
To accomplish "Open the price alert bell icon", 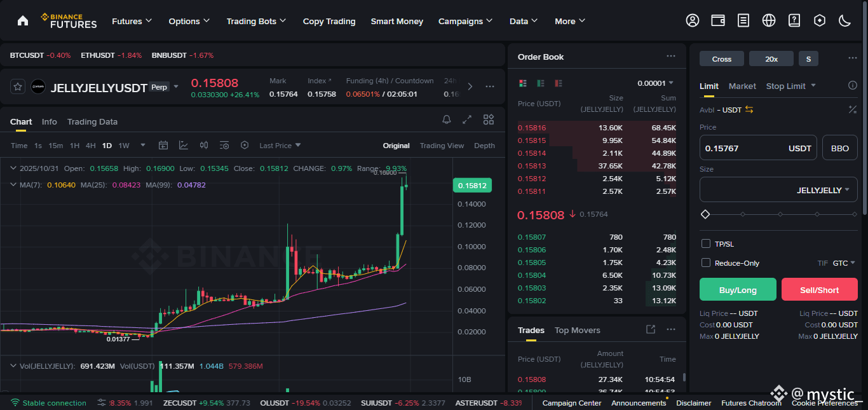I will pos(447,120).
